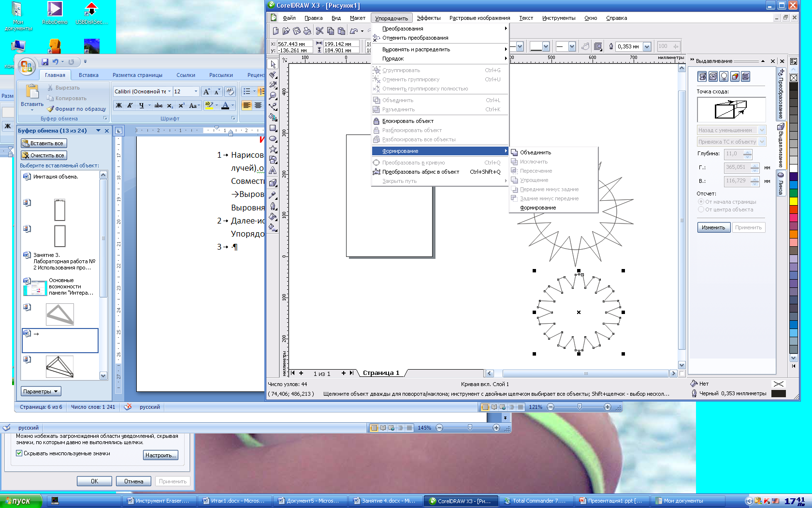This screenshot has width=812, height=508.
Task: Open the 'Привязка ТС к объекту' dropdown
Action: 762,142
